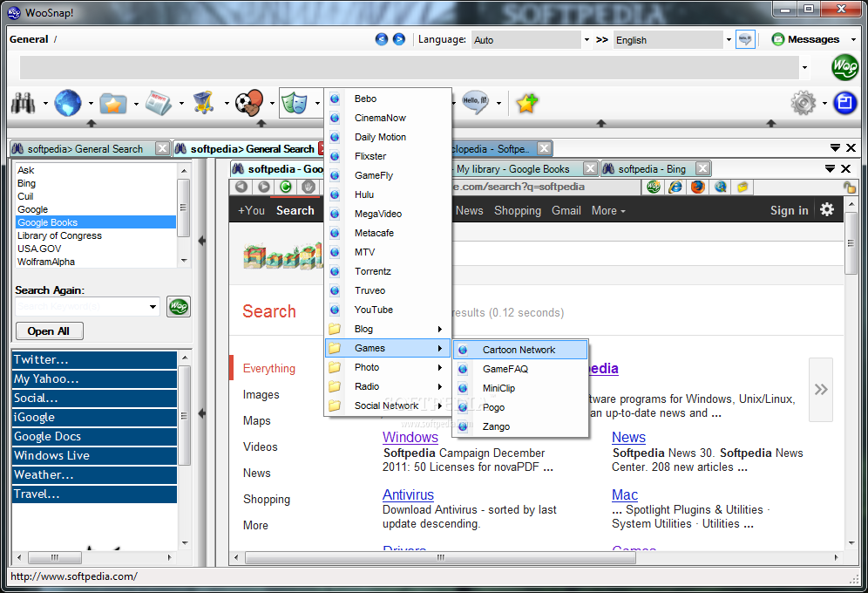The height and width of the screenshot is (593, 868).
Task: Switch to My library - Google Books tab
Action: click(512, 169)
